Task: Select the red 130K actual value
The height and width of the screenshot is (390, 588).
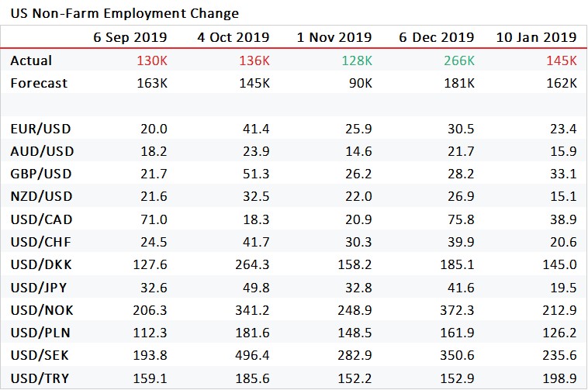Action: point(151,60)
